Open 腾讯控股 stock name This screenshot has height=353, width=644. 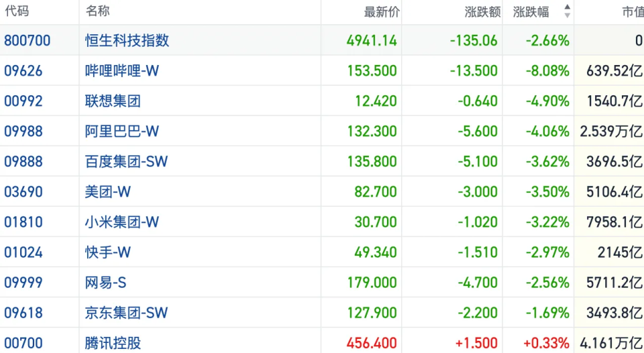tap(113, 343)
